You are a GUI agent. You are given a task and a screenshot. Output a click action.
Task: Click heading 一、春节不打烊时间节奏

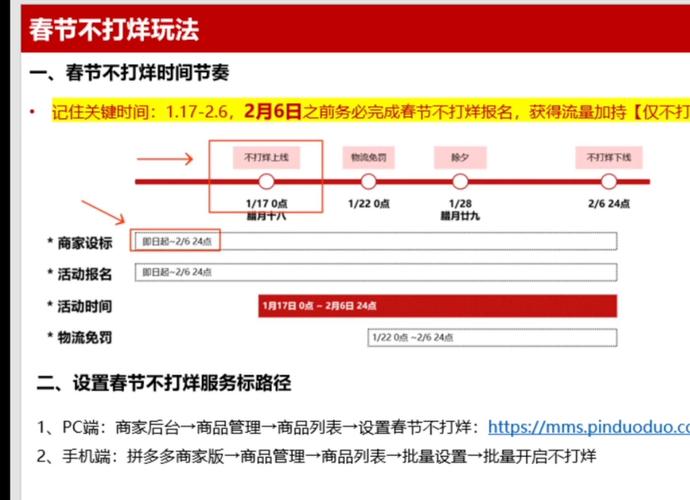[x=129, y=73]
